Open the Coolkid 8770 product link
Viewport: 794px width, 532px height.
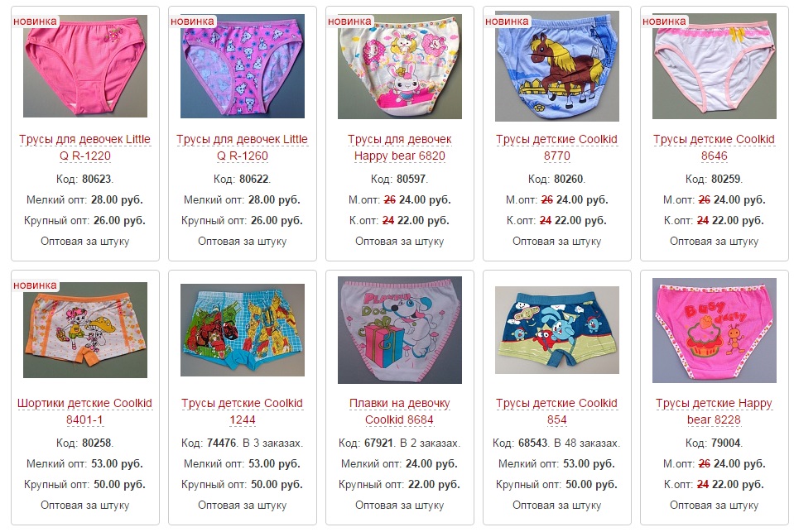tap(556, 147)
